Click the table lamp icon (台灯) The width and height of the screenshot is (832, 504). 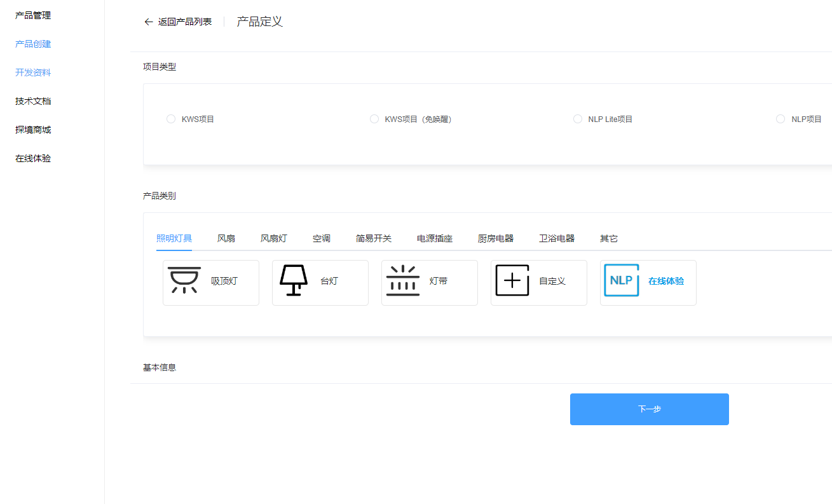tap(294, 280)
